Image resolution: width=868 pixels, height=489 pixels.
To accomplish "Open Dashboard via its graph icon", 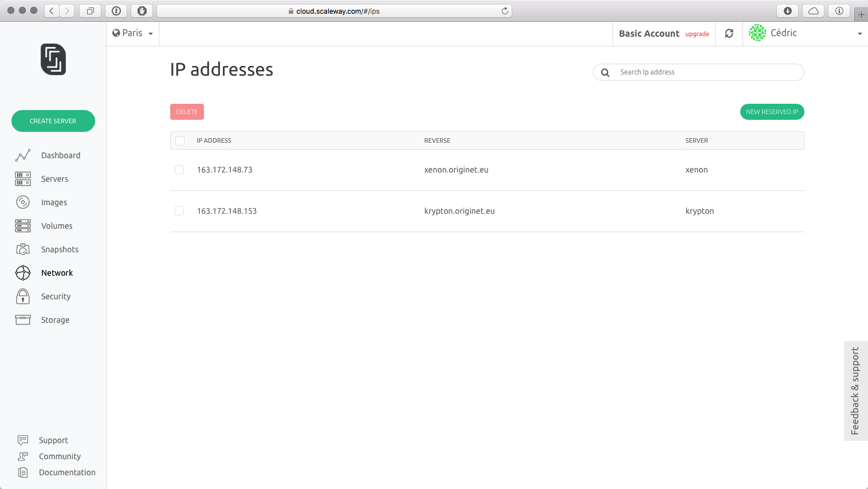I will point(23,155).
